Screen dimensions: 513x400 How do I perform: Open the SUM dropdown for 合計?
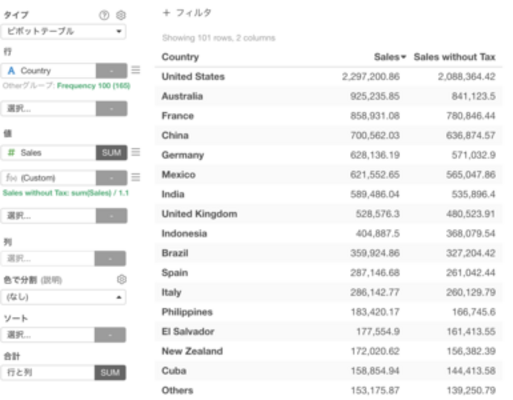(110, 372)
